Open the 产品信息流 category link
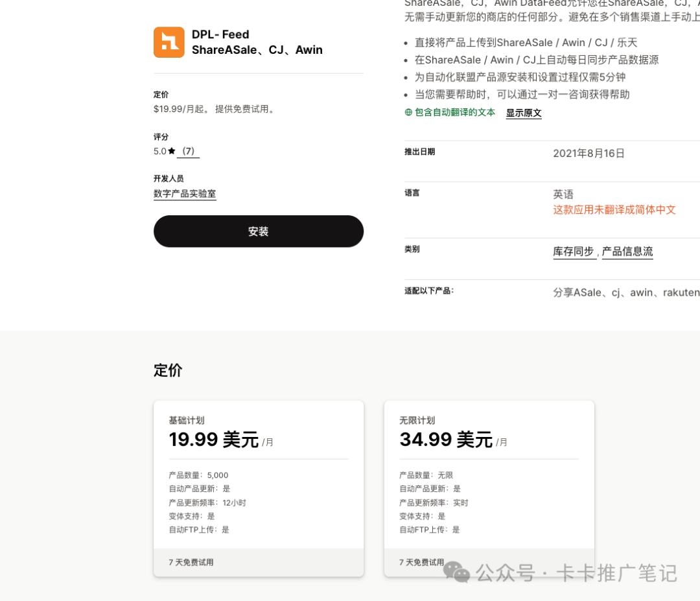This screenshot has width=700, height=601. pos(627,250)
